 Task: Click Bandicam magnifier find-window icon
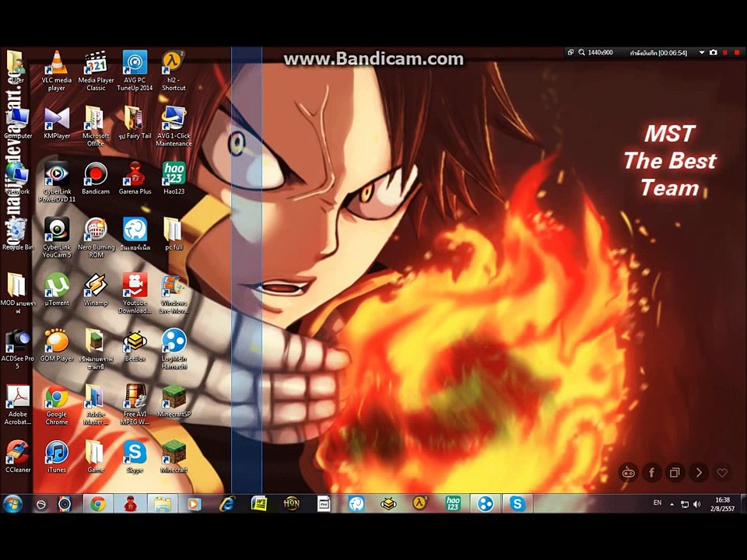[x=582, y=52]
